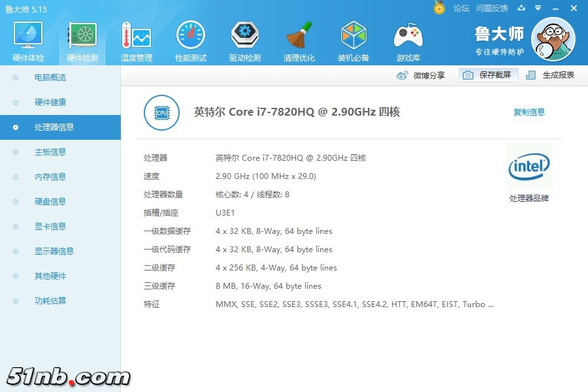Switch to 主板信息 motherboard info

coord(50,152)
